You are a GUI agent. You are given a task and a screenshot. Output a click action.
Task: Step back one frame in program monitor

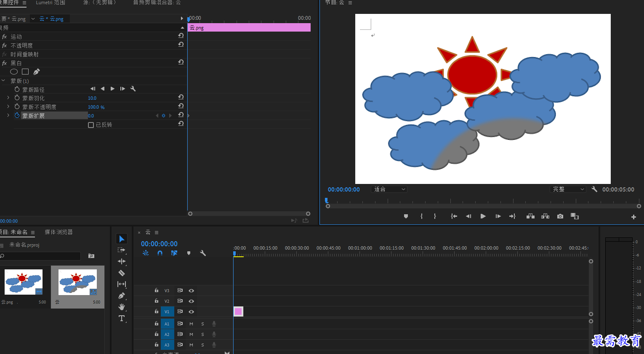point(468,216)
